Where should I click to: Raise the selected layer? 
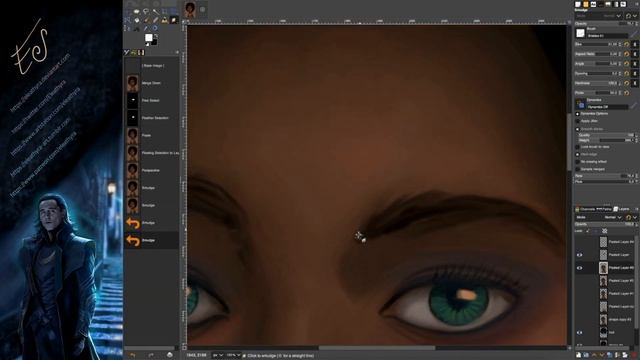pos(594,355)
